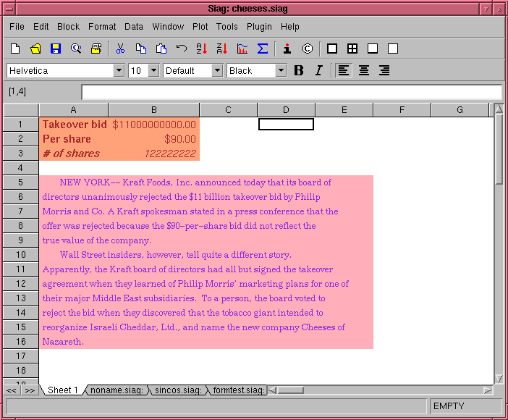Screen dimensions: 508x420
Task: Expand the Helvetica font dropdown
Action: [119, 70]
